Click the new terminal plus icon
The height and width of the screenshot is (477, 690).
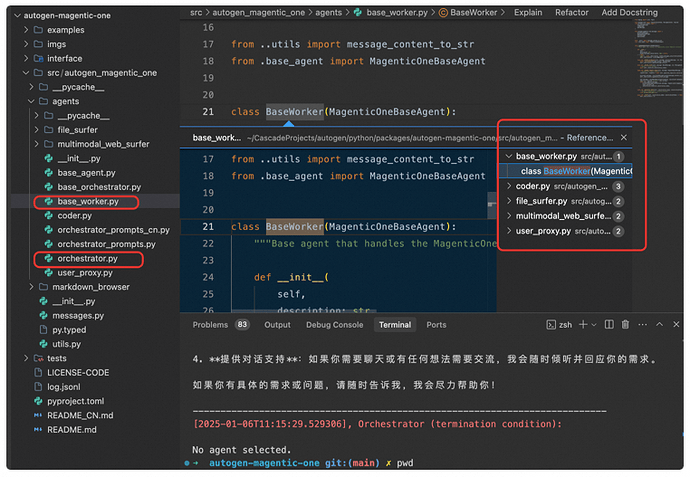point(584,325)
